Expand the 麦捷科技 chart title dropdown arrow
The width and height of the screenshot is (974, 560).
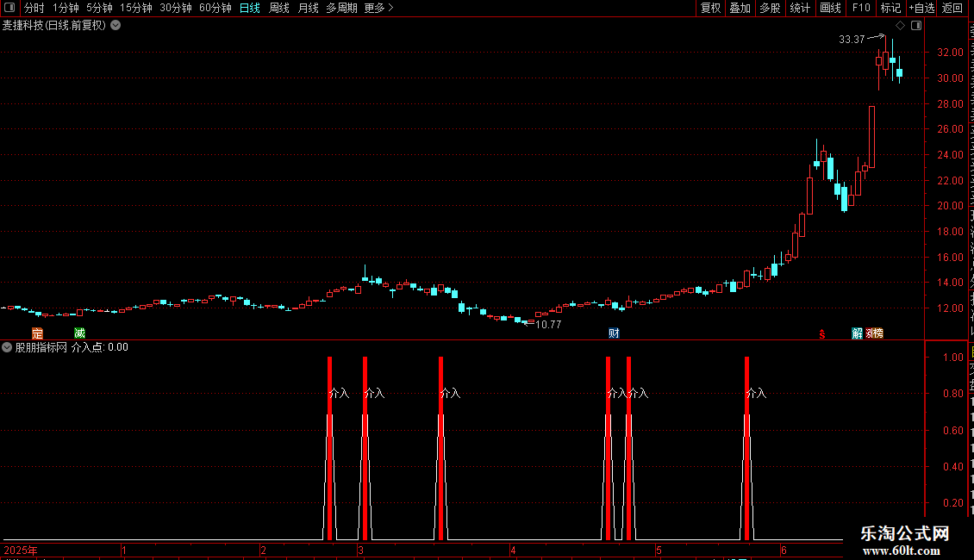coord(116,26)
